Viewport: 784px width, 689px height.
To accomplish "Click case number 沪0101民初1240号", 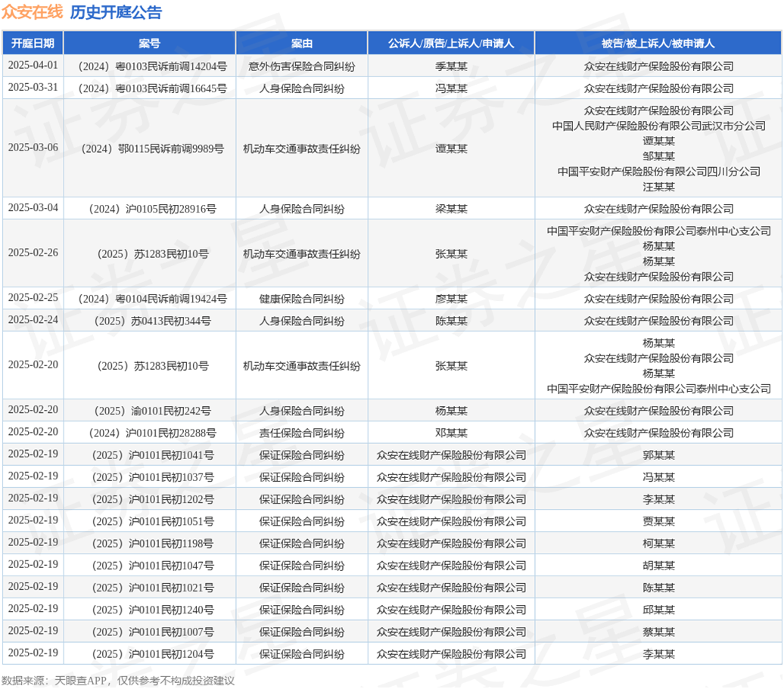I will (x=153, y=610).
